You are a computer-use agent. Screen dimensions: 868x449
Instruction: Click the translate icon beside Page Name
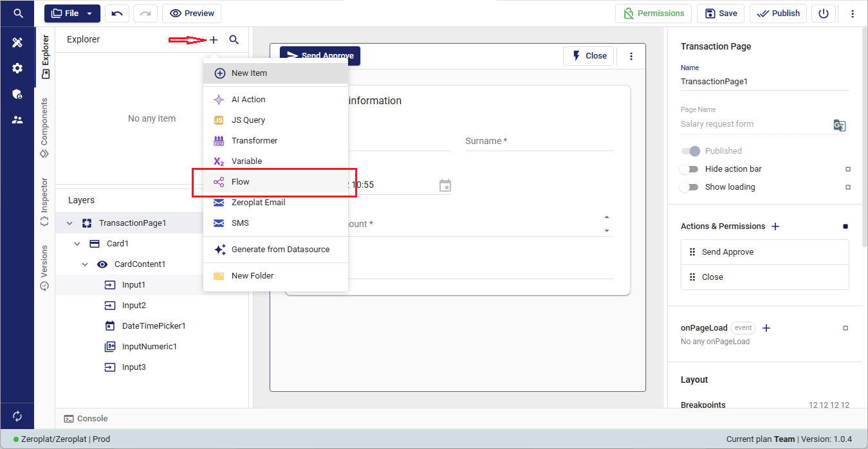click(839, 125)
